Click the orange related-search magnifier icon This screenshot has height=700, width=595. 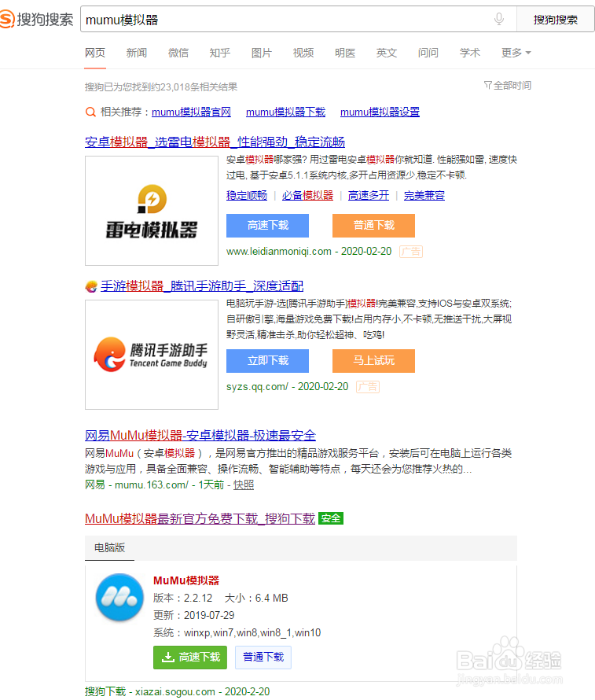90,112
